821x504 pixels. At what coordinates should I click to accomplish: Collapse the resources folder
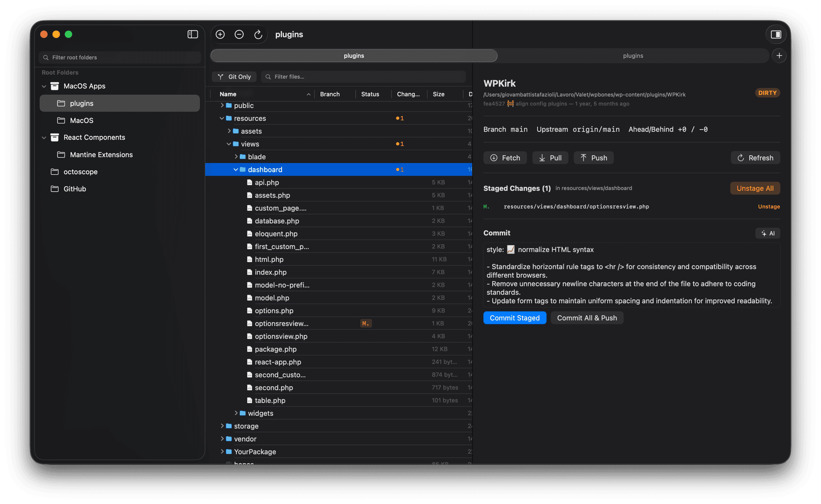(222, 118)
